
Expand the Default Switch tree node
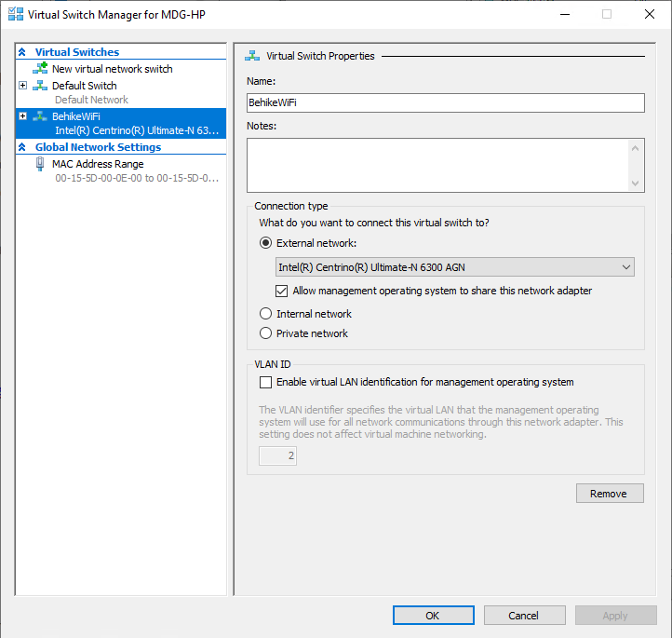click(x=22, y=86)
